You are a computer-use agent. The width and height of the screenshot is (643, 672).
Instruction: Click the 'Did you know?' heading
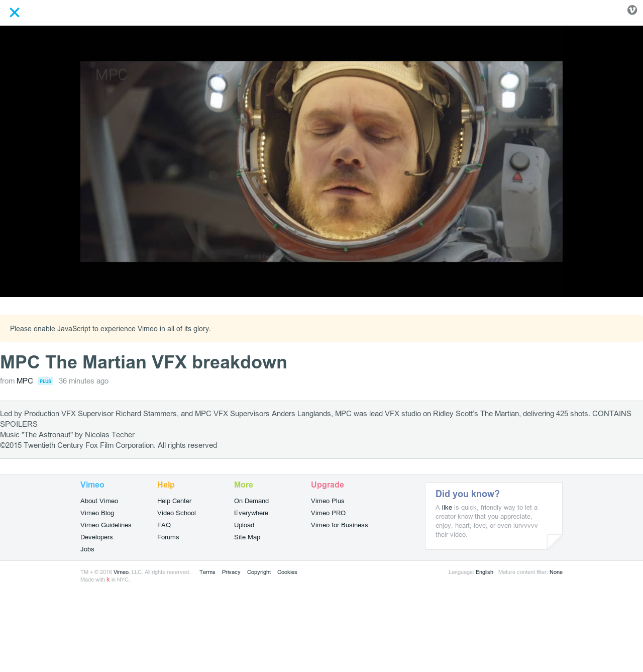pos(468,494)
